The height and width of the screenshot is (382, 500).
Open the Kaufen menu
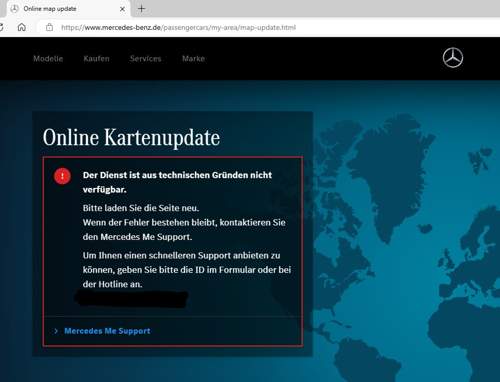tap(96, 59)
